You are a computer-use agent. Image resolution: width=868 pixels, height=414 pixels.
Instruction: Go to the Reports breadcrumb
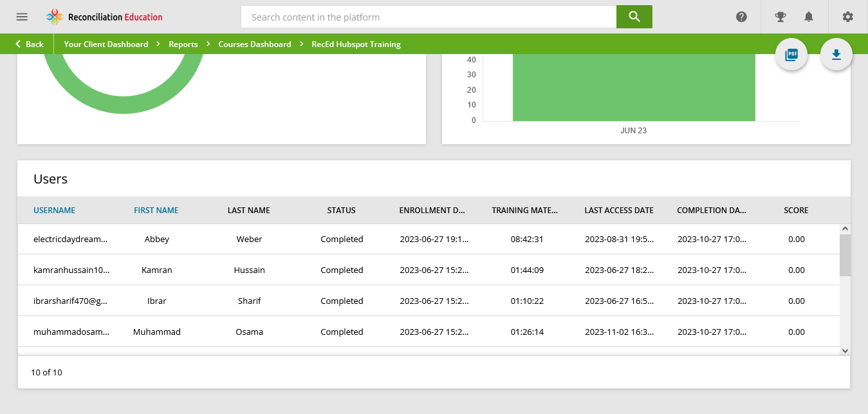tap(183, 44)
